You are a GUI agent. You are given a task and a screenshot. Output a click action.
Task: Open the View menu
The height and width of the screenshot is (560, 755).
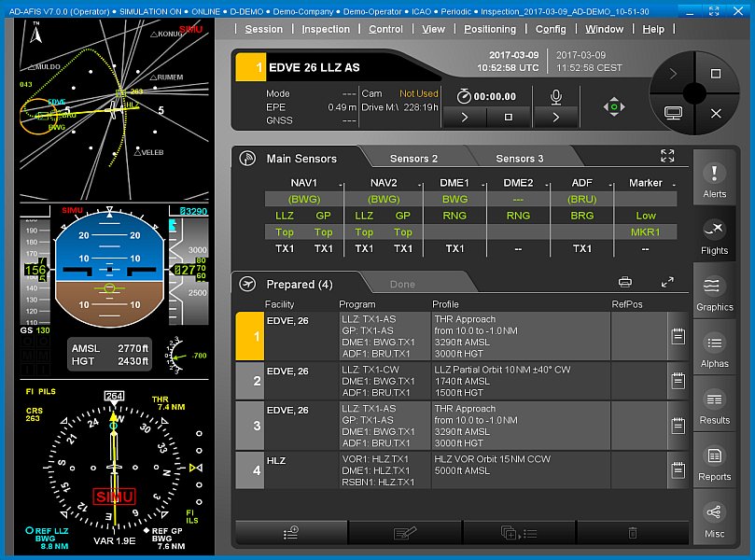click(433, 29)
